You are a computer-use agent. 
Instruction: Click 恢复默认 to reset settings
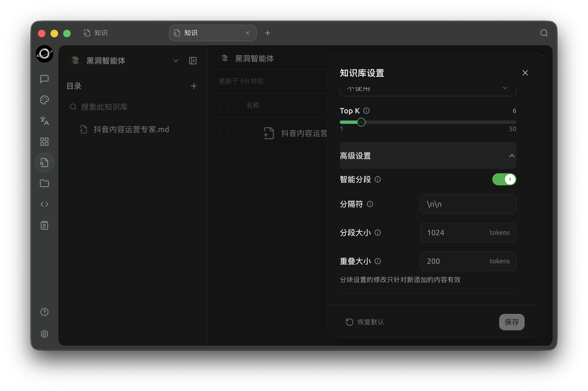(365, 322)
